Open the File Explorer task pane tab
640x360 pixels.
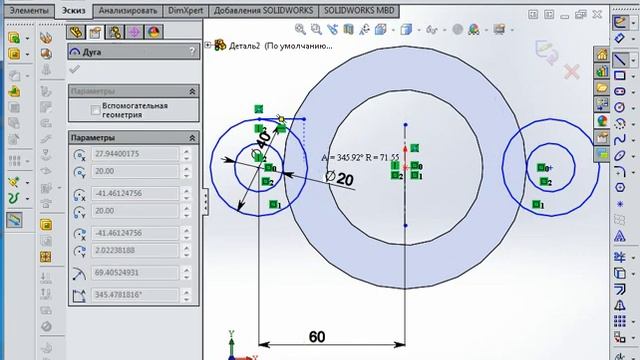(602, 88)
